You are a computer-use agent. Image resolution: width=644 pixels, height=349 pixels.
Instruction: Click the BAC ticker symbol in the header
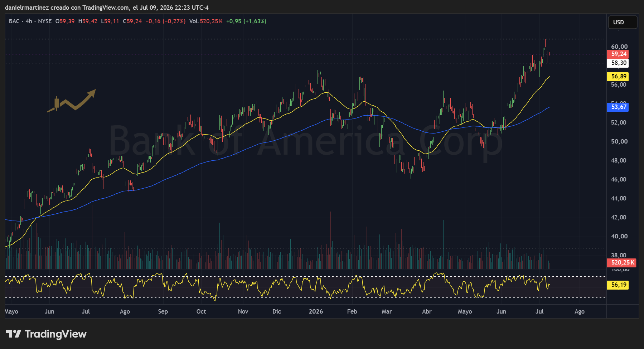point(14,21)
